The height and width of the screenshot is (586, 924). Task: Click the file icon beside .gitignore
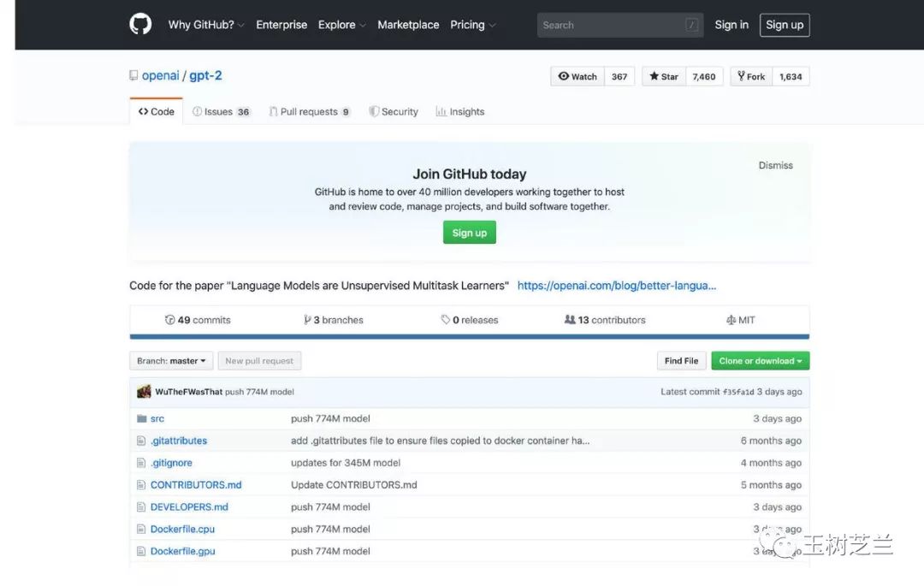point(141,462)
